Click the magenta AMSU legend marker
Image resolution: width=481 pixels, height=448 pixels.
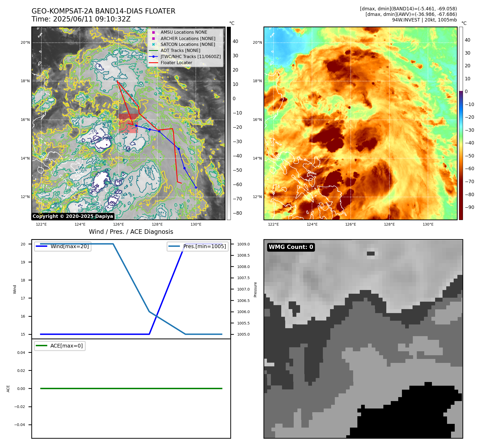coord(153,32)
